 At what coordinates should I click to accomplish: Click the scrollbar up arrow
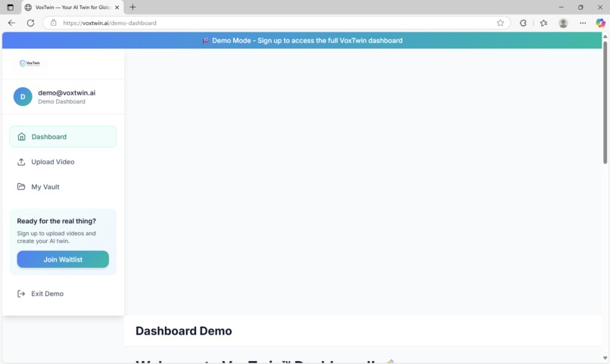pyautogui.click(x=605, y=36)
